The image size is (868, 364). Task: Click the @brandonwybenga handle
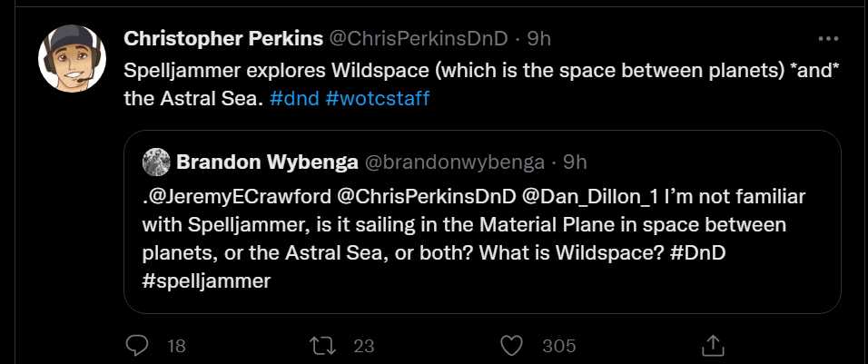pos(457,162)
